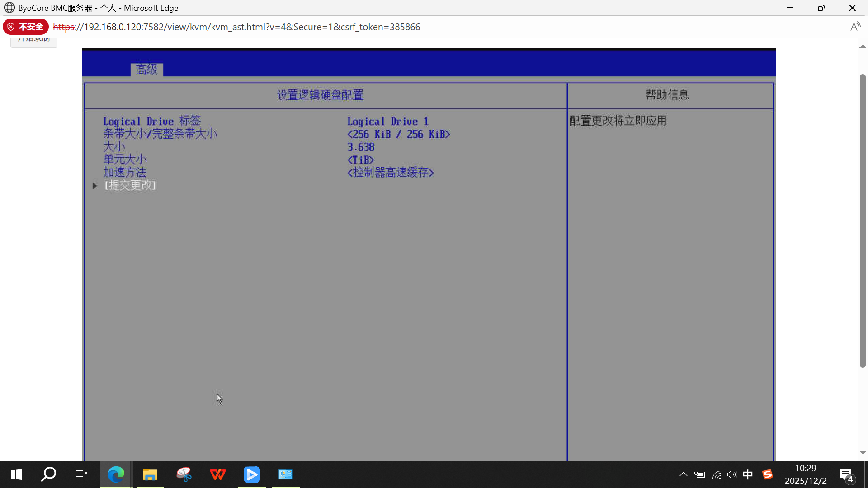Click the Read Aloud icon in address bar
868x488 pixels.
pos(855,27)
